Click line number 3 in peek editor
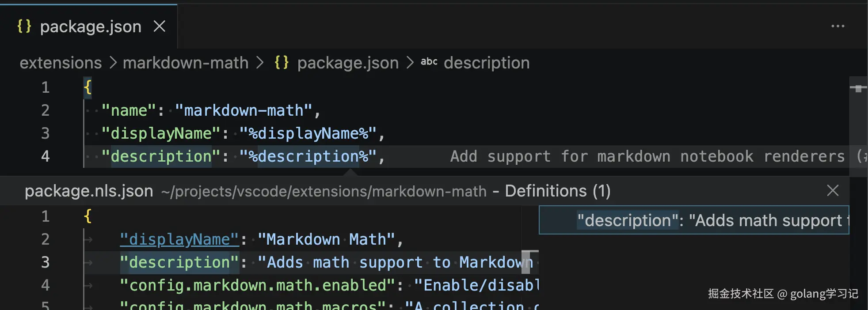Image resolution: width=868 pixels, height=310 pixels. tap(46, 262)
